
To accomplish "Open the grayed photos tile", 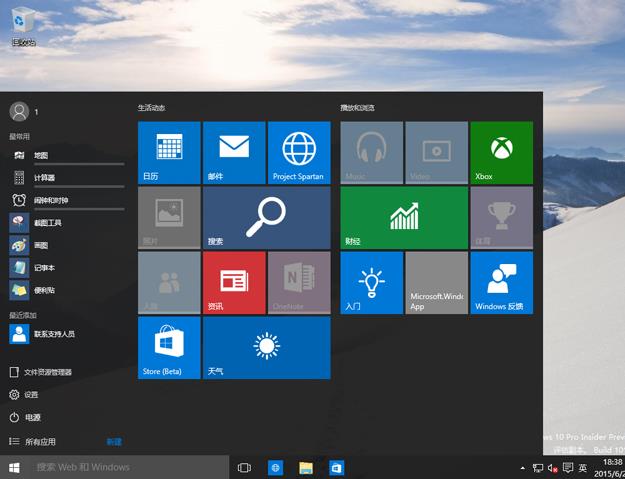I will point(169,218).
